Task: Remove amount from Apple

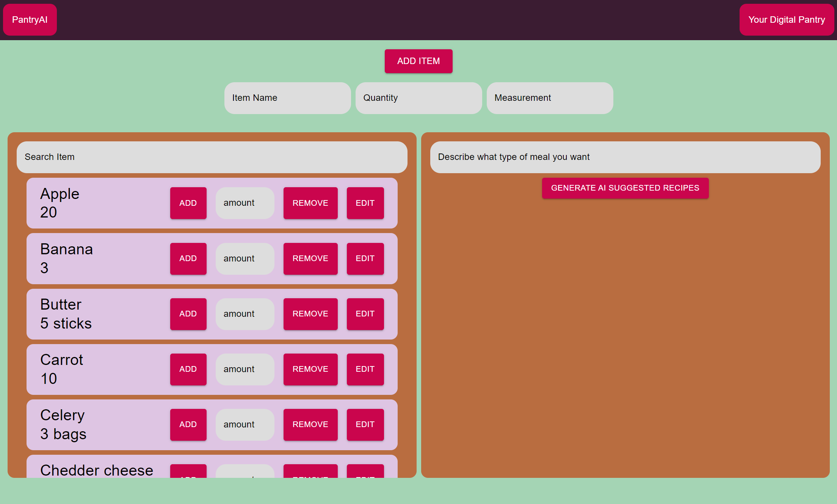Action: pyautogui.click(x=310, y=203)
